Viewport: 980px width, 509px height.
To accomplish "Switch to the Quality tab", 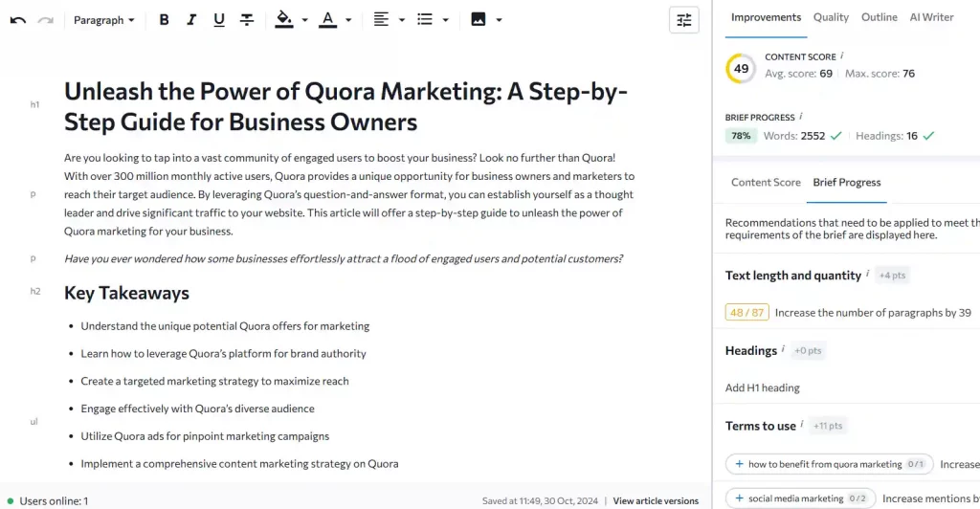I will pos(831,17).
